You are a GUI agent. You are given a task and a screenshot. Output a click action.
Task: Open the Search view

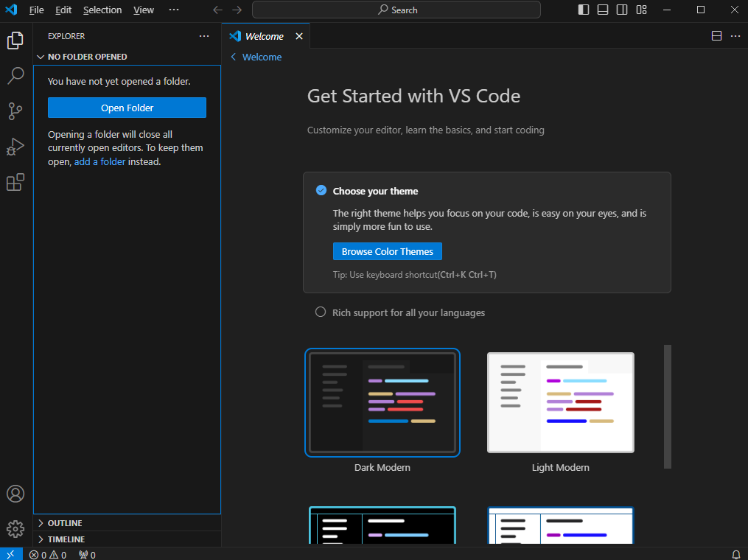[15, 76]
